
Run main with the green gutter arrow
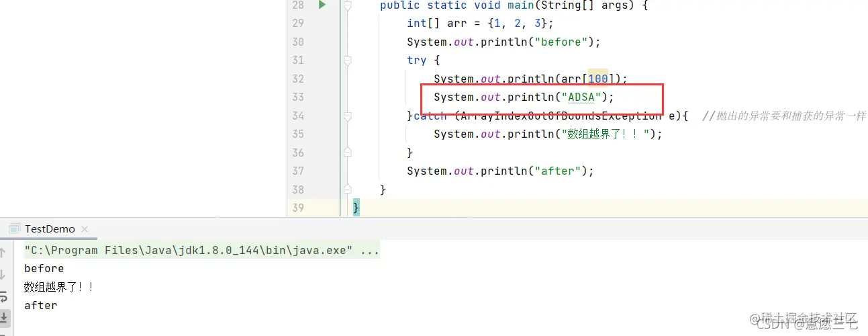pyautogui.click(x=322, y=5)
